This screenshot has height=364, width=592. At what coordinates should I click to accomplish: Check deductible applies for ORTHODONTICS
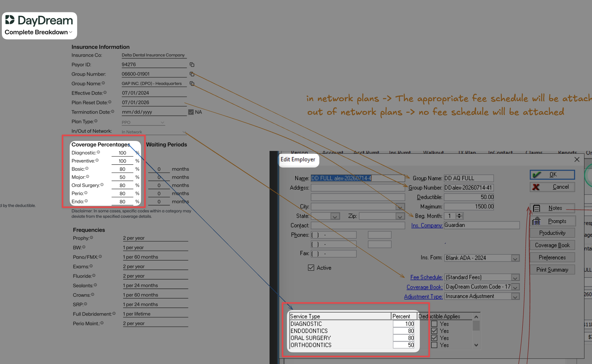pyautogui.click(x=434, y=345)
